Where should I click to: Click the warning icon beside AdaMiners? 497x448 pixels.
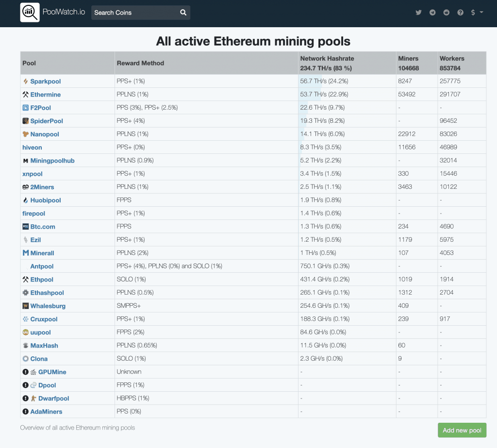point(25,412)
